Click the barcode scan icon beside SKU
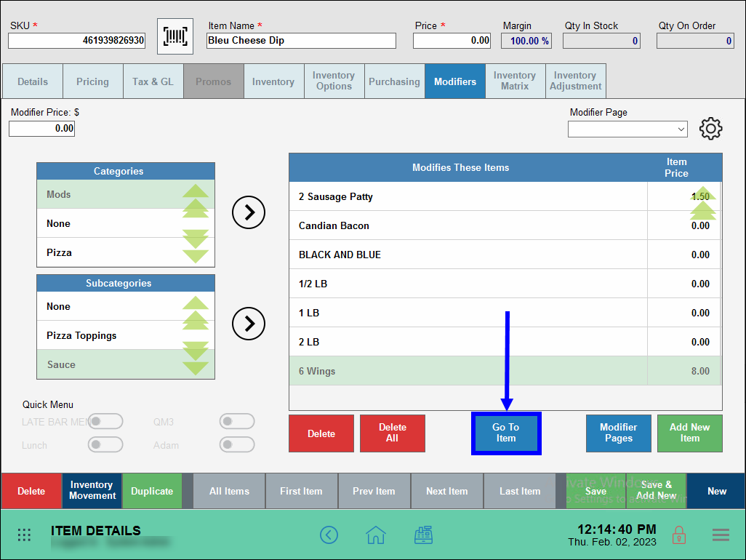This screenshot has width=746, height=560. 175,36
